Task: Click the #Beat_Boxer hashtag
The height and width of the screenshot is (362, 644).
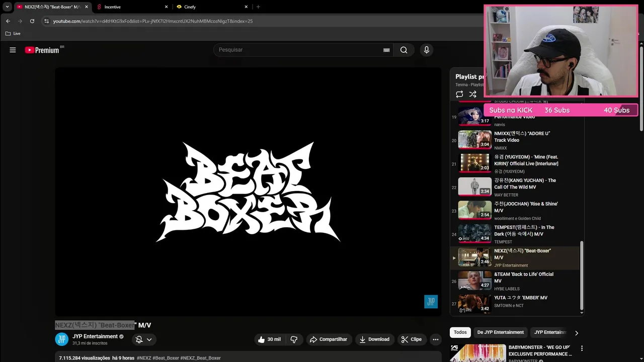Action: coord(166,358)
